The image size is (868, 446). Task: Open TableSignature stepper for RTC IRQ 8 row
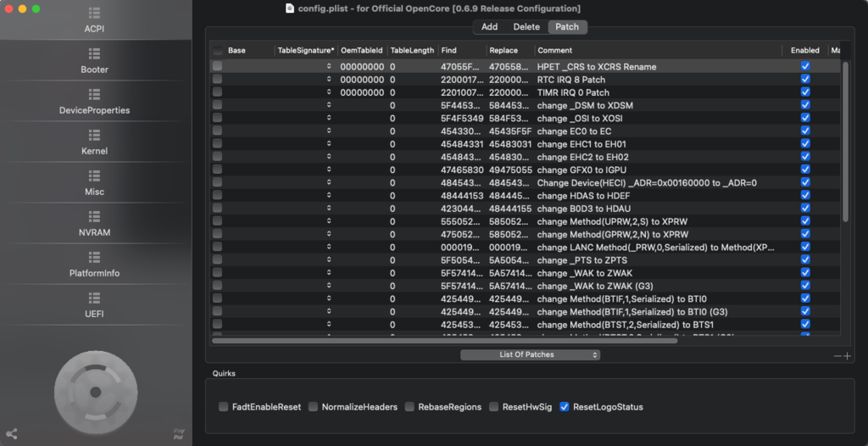pyautogui.click(x=329, y=79)
